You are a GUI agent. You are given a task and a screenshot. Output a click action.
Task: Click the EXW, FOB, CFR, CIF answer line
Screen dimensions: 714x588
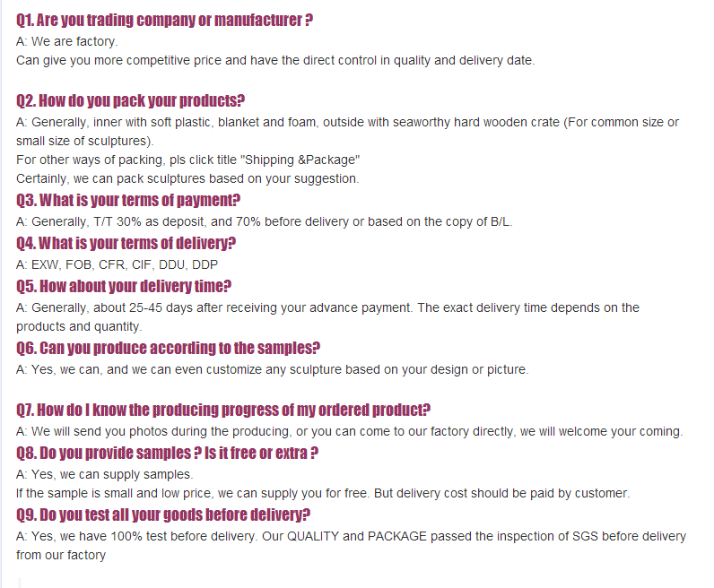pyautogui.click(x=118, y=264)
